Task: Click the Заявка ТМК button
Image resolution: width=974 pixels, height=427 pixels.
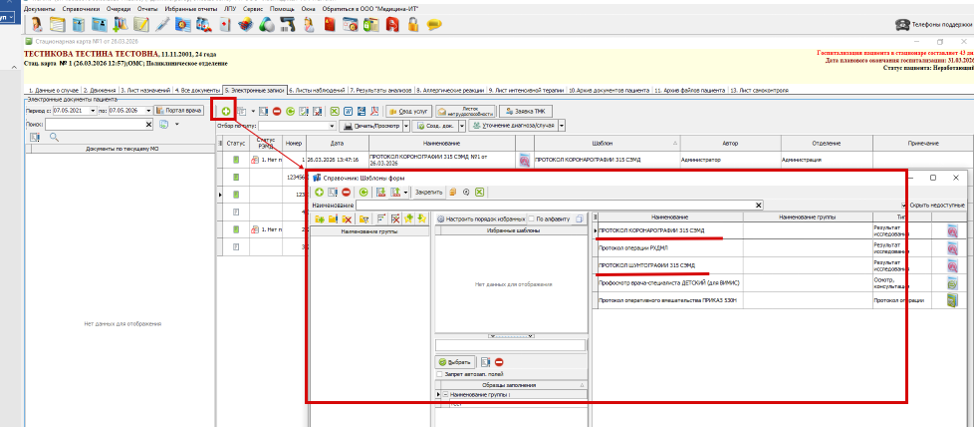Action: [526, 111]
